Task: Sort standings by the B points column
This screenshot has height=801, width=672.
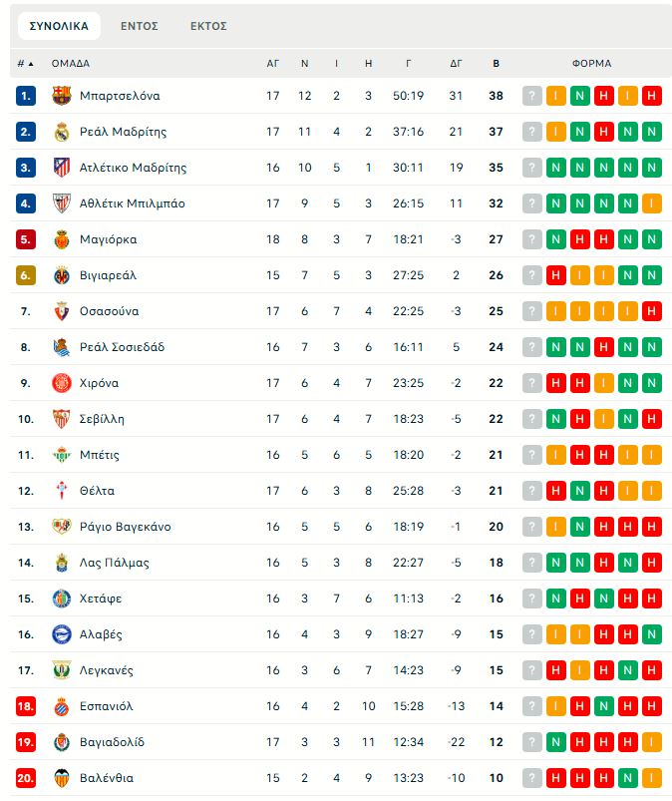Action: click(497, 64)
